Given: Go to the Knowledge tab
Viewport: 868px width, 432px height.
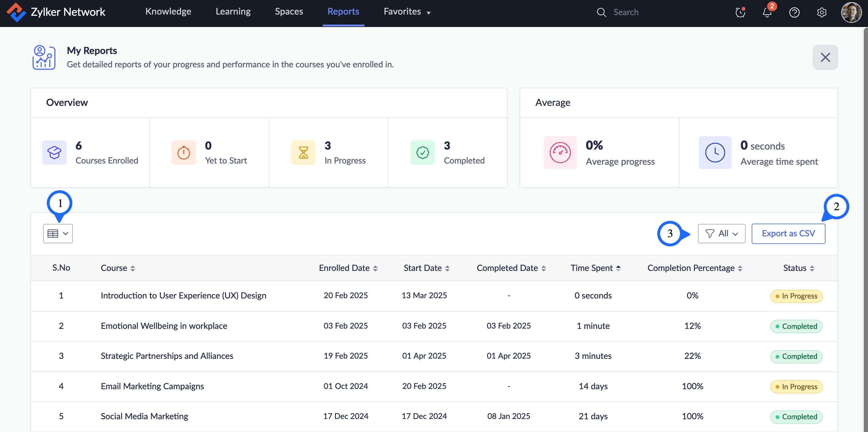Looking at the screenshot, I should point(168,12).
